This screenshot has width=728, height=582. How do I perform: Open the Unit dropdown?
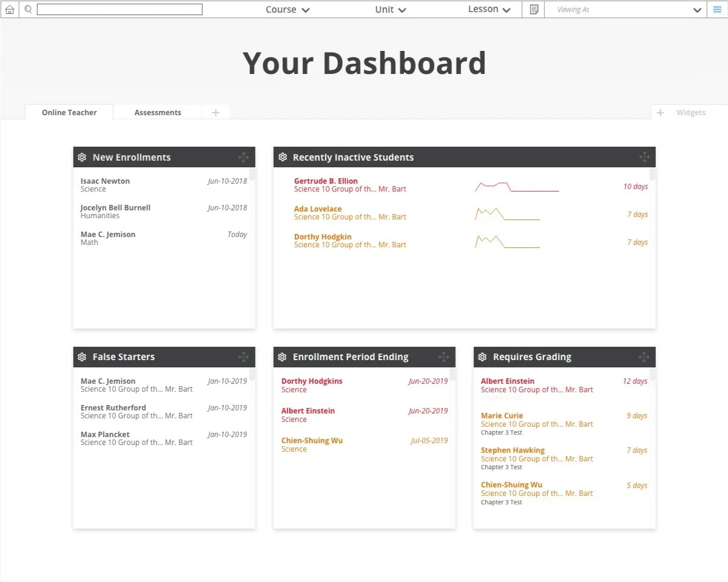coord(391,10)
